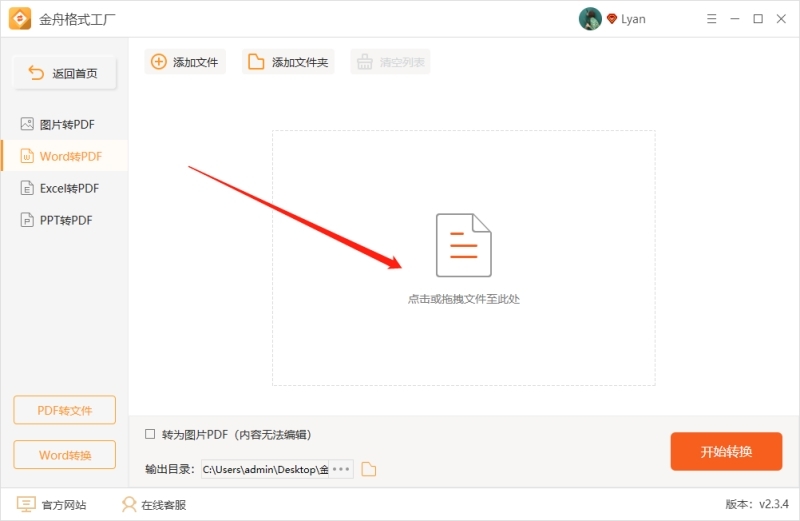Click the 添加文件夹 button
The height and width of the screenshot is (521, 800).
(x=288, y=62)
